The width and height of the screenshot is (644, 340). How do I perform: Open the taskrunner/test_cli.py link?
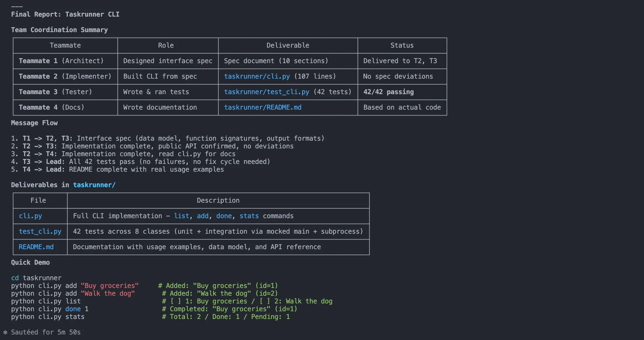[267, 92]
